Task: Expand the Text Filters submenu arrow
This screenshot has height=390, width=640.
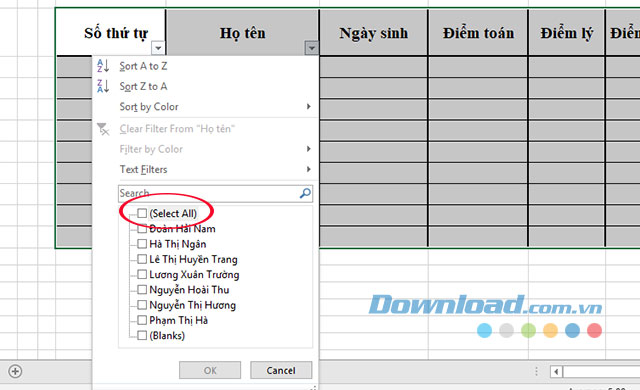Action: click(309, 169)
